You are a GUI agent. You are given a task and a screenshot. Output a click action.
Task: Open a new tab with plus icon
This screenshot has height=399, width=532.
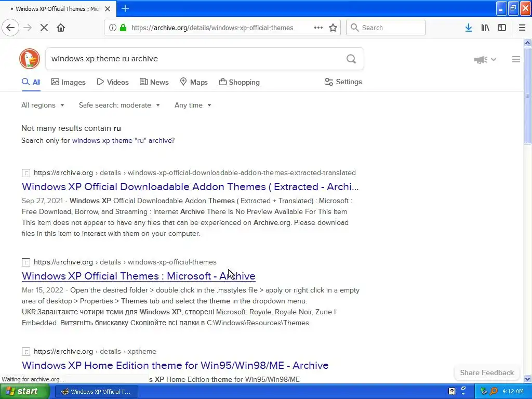(125, 8)
